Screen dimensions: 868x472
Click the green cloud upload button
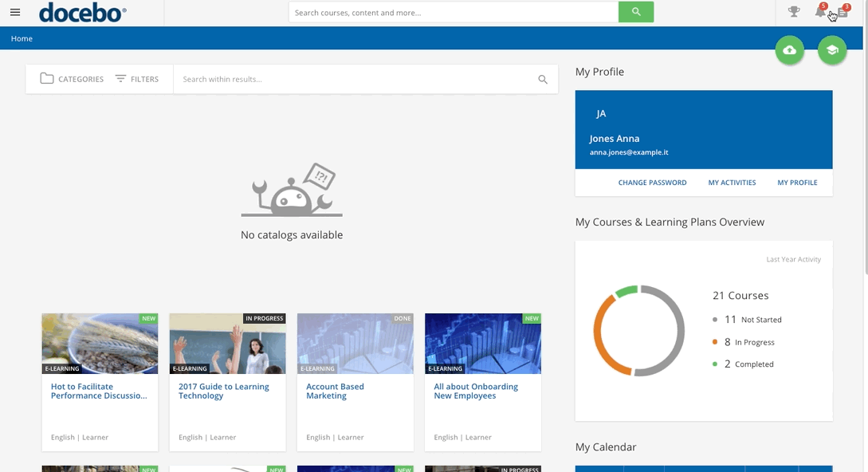(789, 50)
